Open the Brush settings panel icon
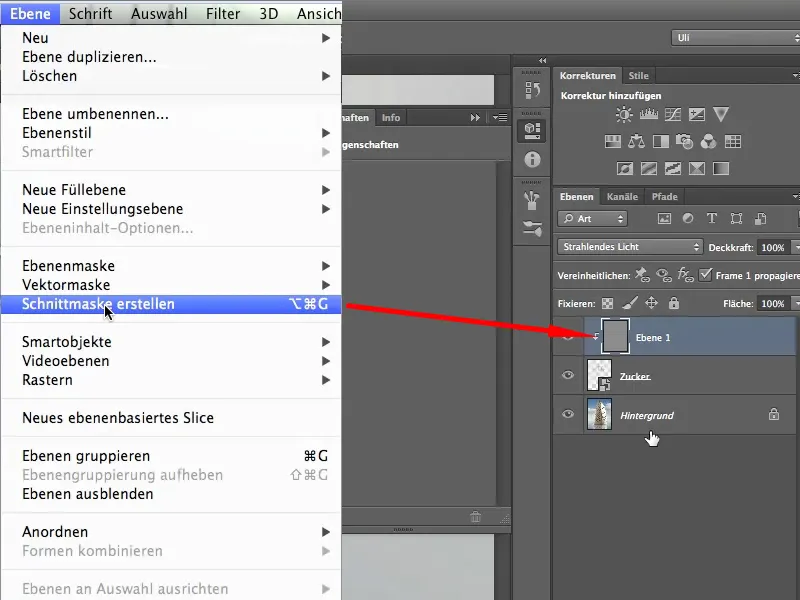 point(532,229)
